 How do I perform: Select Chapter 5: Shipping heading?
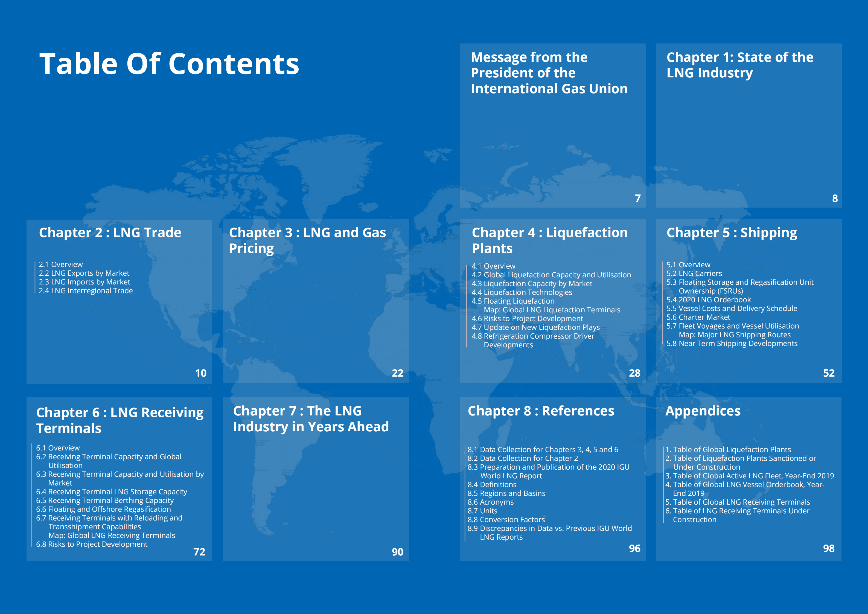731,233
